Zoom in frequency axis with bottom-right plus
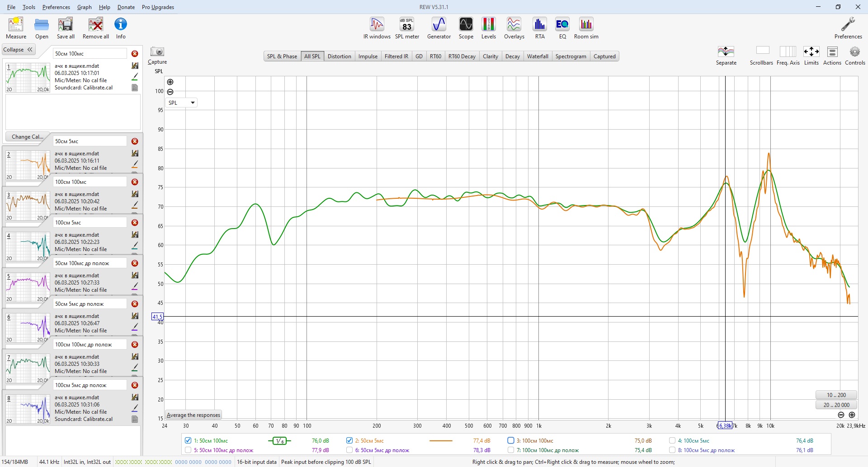 [x=852, y=415]
